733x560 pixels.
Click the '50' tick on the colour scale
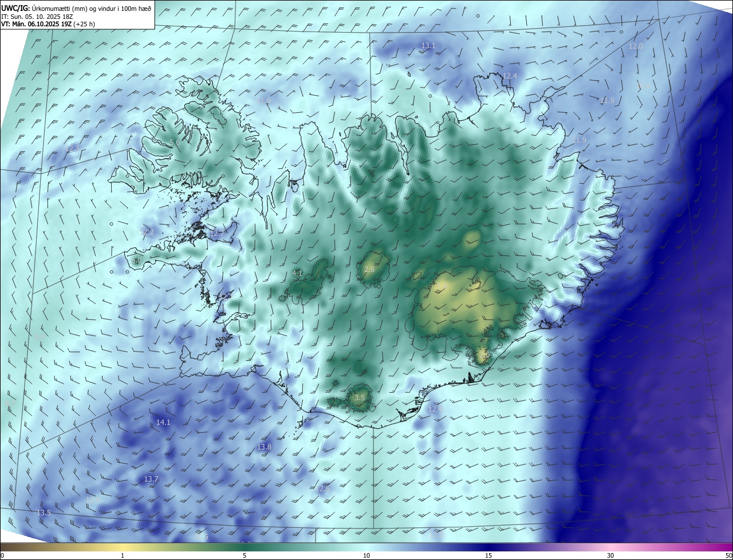[x=728, y=555]
